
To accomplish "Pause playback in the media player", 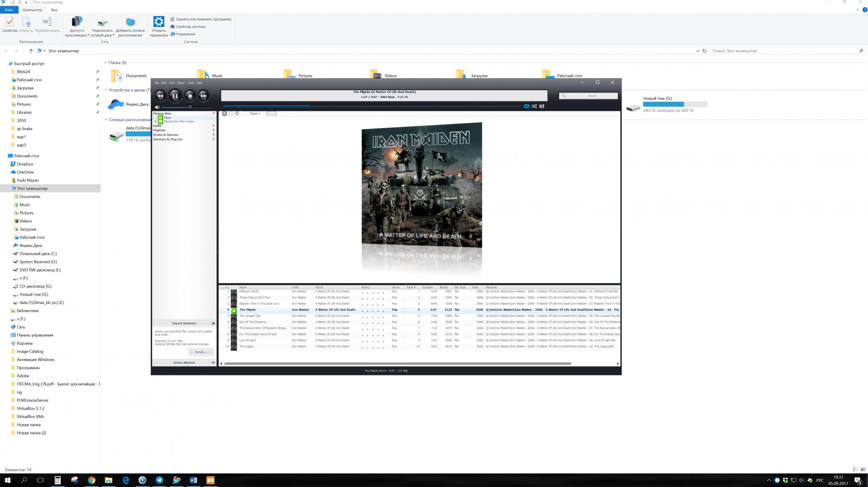I will point(175,96).
